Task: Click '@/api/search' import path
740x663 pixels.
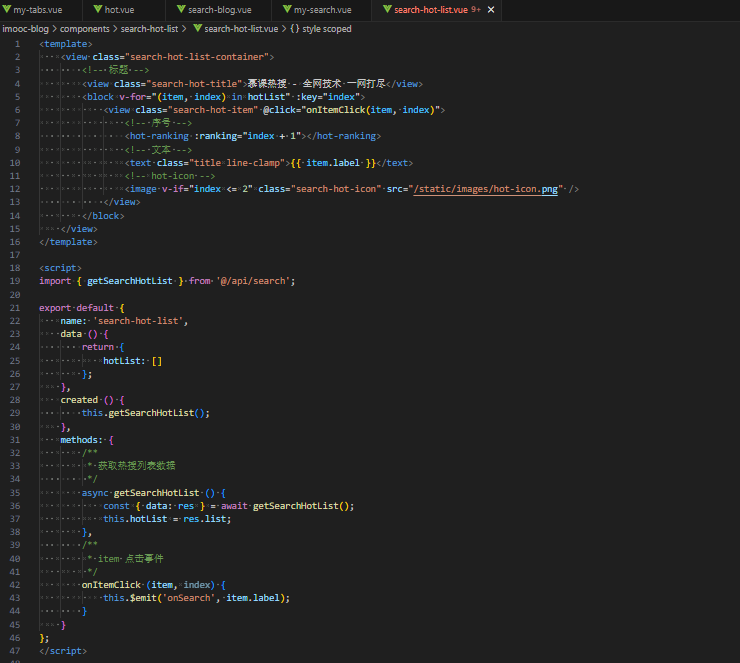Action: pos(253,281)
